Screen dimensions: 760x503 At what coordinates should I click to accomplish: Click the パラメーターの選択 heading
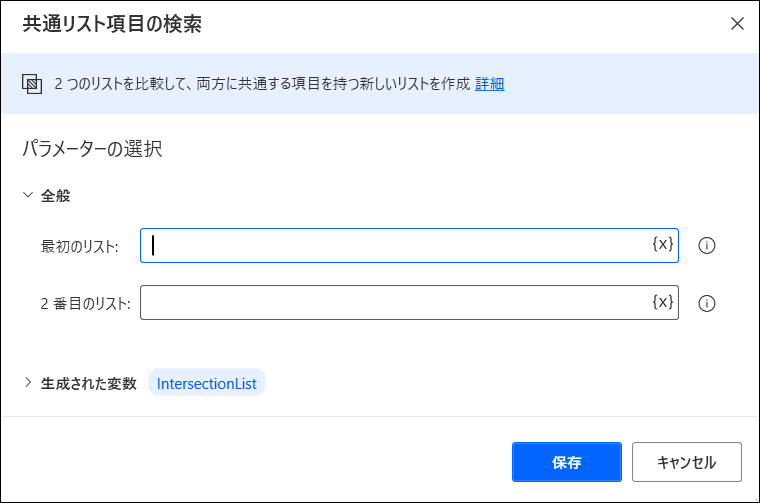[92, 148]
